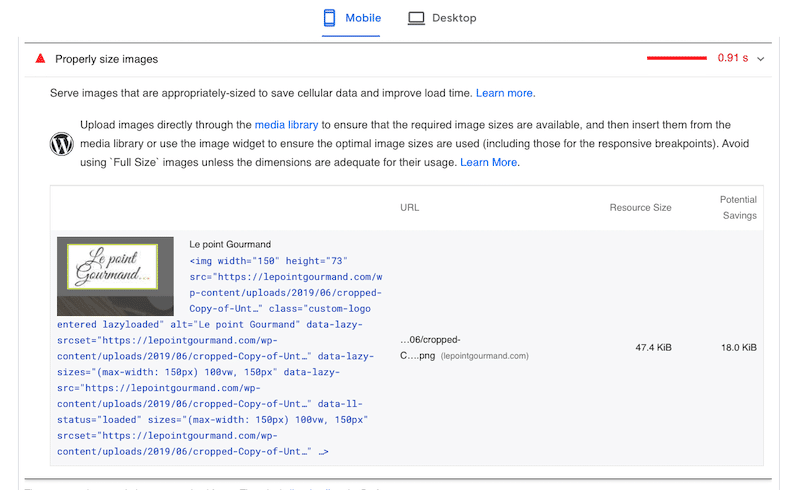Click the desktop monitor icon
Viewport: 800px width, 490px height.
(416, 18)
